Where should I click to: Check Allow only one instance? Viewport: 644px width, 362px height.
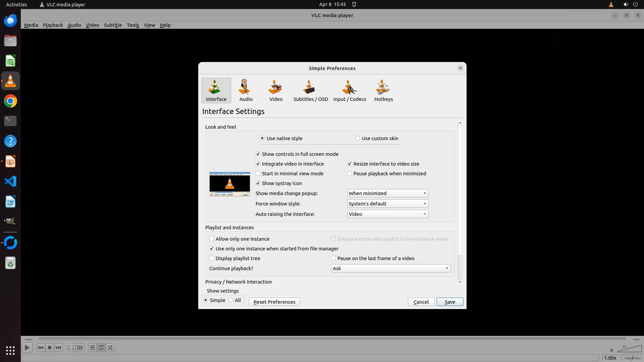212,239
